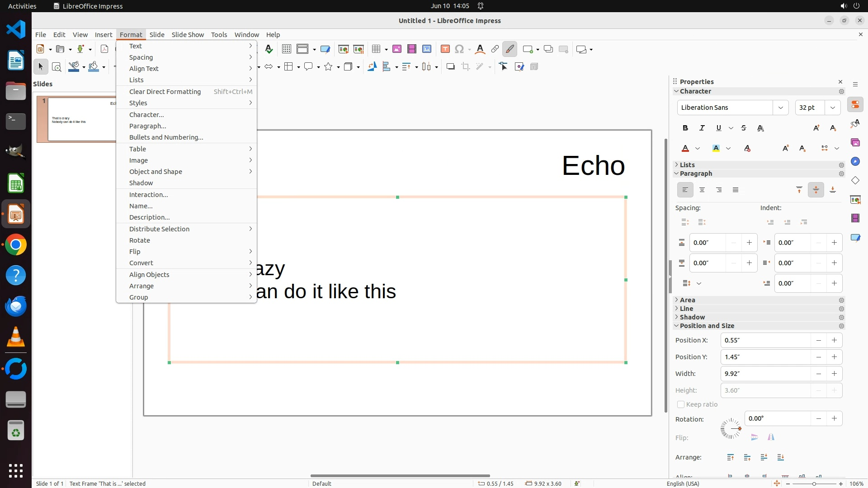Screen dimensions: 868x488
Task: Click the Insert Special Character omega icon
Action: pyautogui.click(x=459, y=49)
